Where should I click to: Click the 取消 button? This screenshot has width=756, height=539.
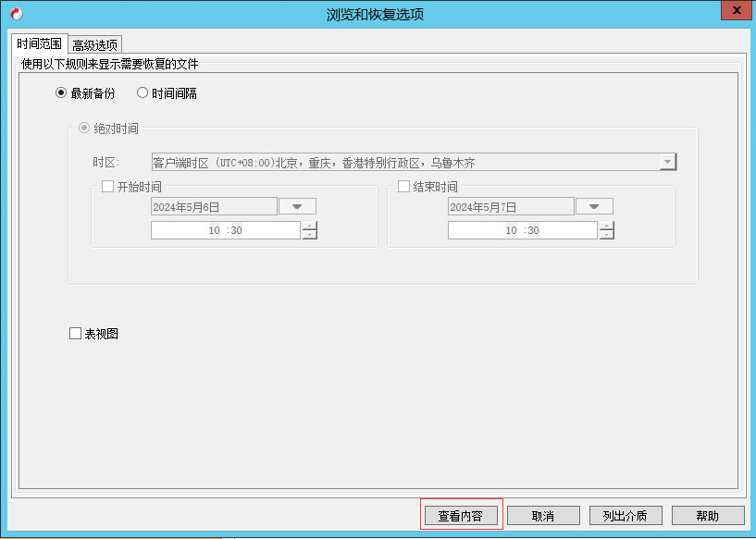(x=543, y=514)
